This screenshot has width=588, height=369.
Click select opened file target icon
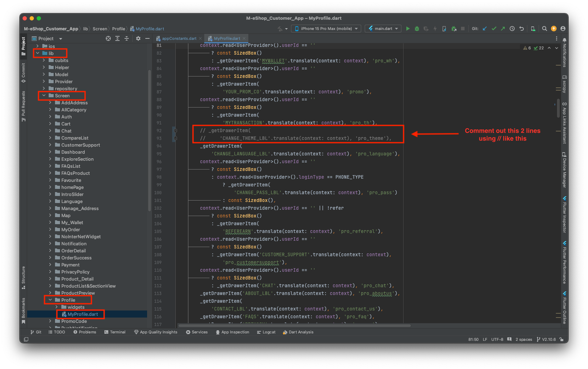[x=108, y=38]
